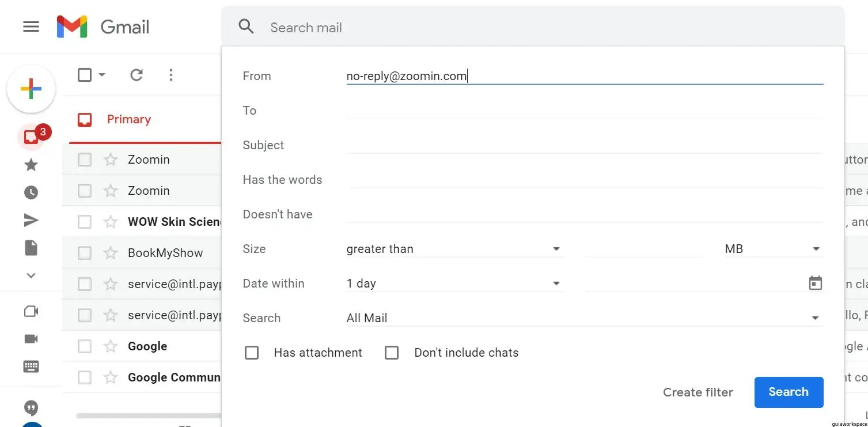Open the date picker calendar icon
868x427 pixels.
click(x=816, y=283)
